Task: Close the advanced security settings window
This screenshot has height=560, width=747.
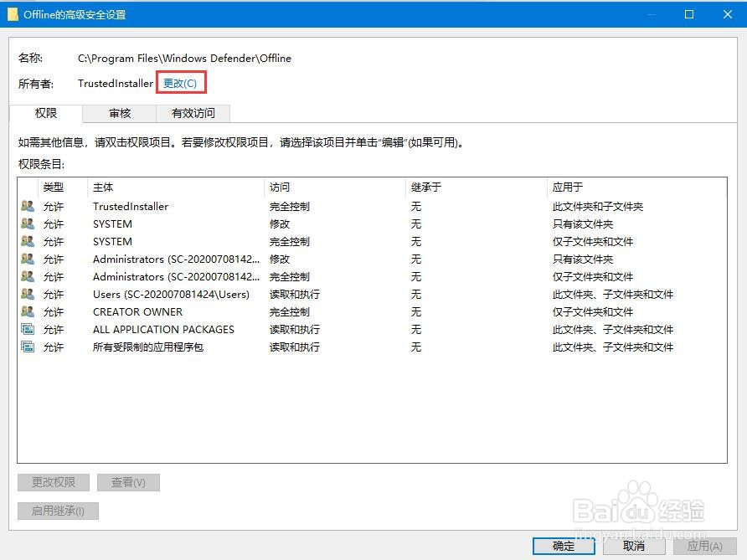Action: (728, 14)
